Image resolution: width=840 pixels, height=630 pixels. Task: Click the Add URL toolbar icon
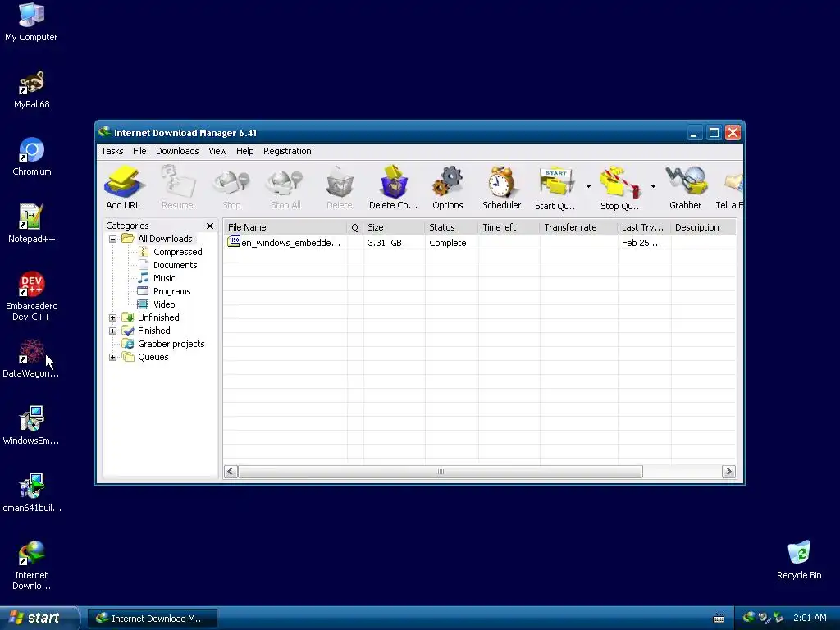tap(123, 188)
